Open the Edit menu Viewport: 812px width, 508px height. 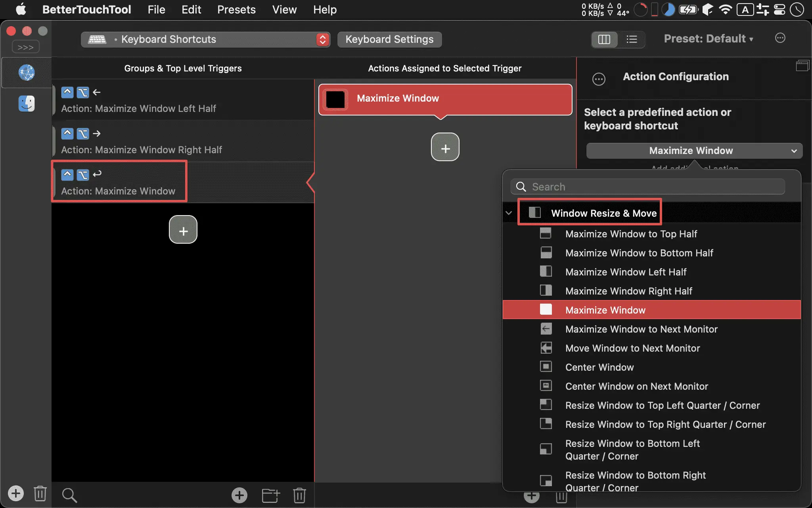[x=191, y=10]
